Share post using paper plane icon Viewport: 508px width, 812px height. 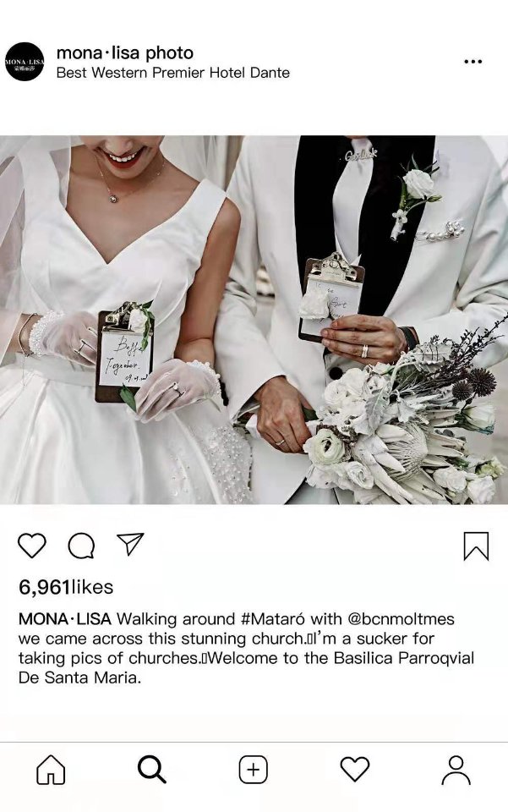tap(130, 544)
